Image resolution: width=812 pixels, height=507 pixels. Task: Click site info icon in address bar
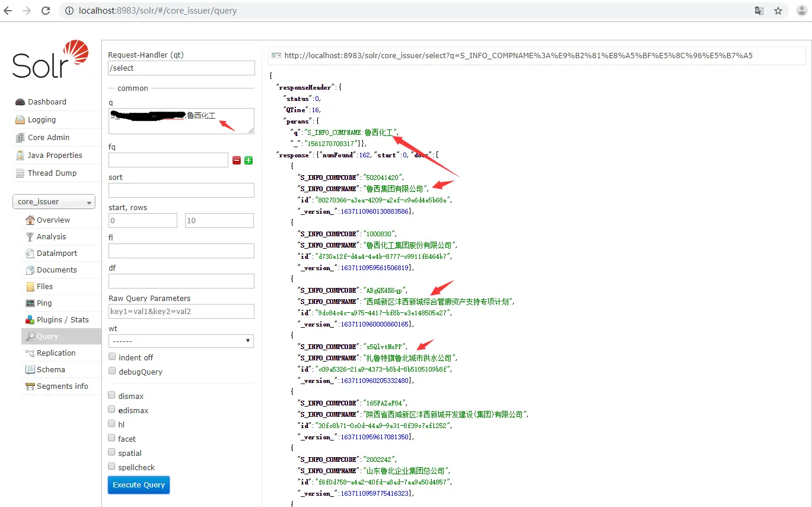pyautogui.click(x=69, y=11)
